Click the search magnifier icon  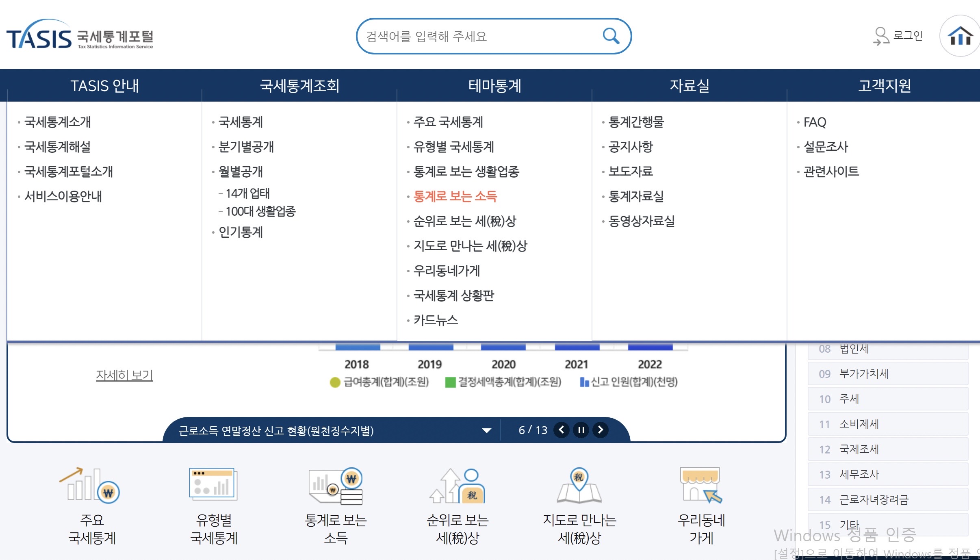click(611, 36)
